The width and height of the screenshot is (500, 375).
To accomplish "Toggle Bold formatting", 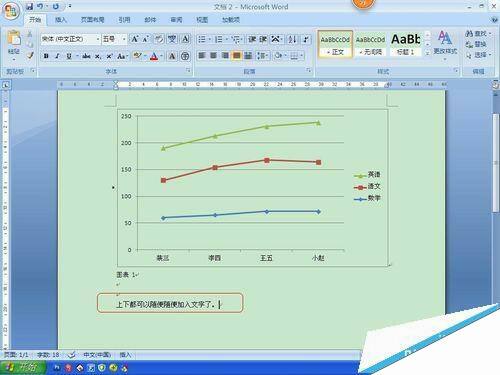I will 46,56.
